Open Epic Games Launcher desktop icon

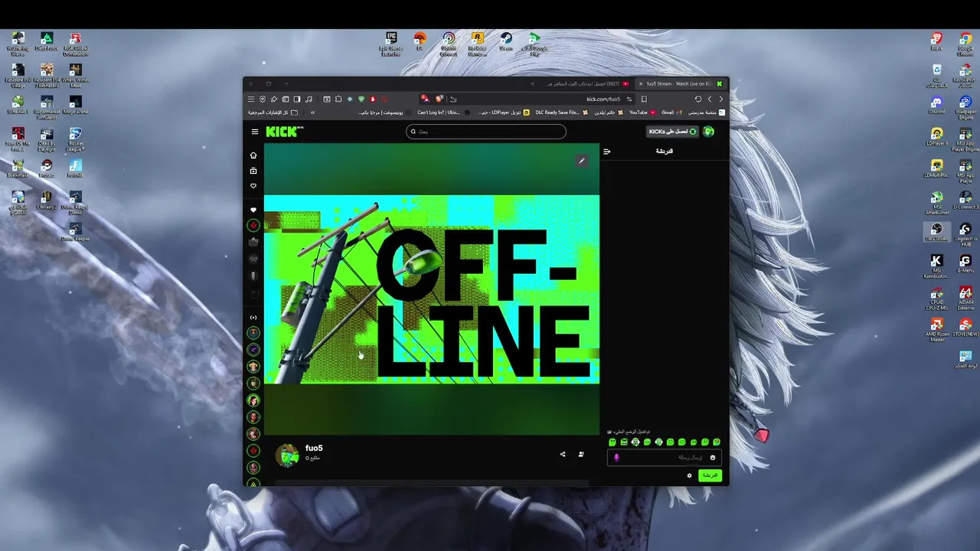(x=391, y=44)
